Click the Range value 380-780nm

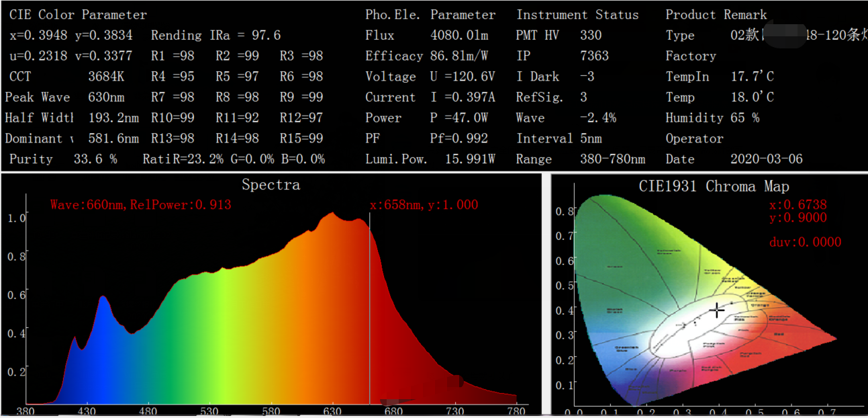click(614, 159)
